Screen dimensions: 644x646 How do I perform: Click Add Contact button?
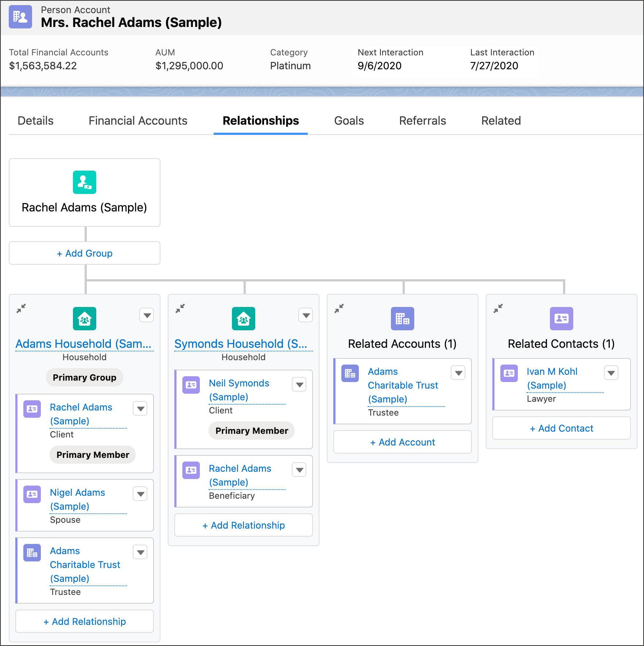(x=562, y=428)
